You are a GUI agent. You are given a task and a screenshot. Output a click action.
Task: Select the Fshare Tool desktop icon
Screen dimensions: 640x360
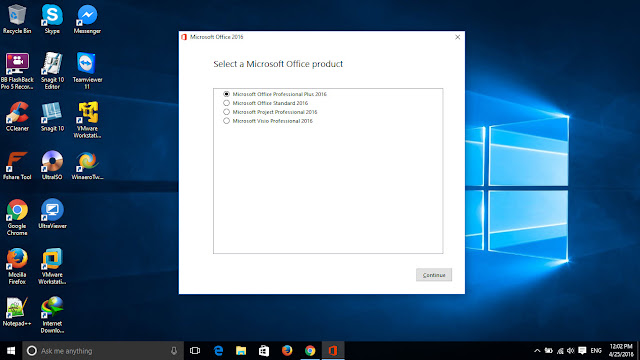(x=17, y=165)
